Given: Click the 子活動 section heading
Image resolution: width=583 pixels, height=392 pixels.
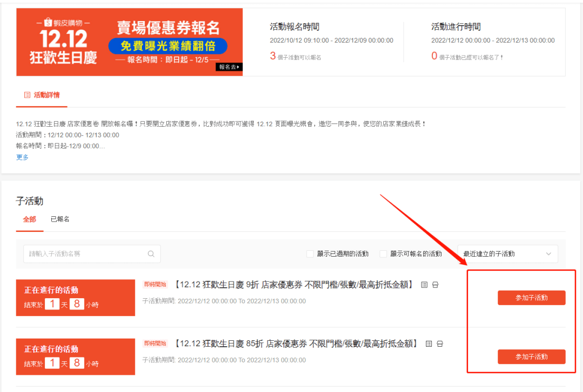Looking at the screenshot, I should point(30,201).
